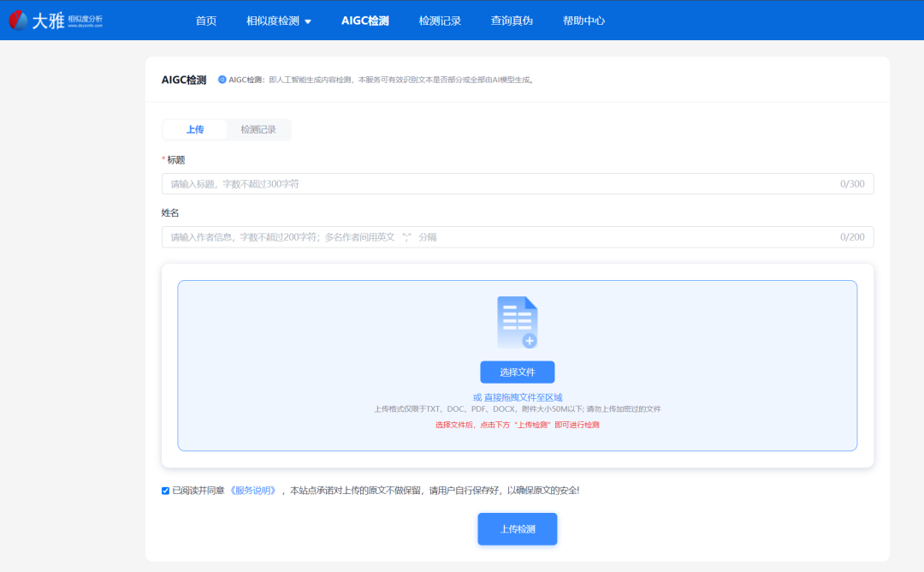The height and width of the screenshot is (572, 924).
Task: Toggle the 已阅读并同意 agreement checkbox
Action: coord(165,491)
